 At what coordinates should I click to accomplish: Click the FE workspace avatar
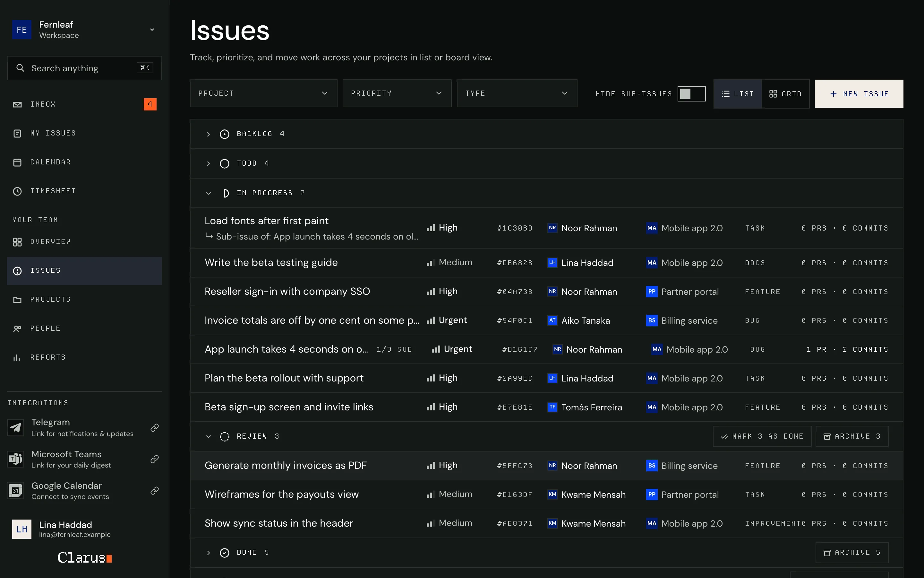click(x=22, y=30)
